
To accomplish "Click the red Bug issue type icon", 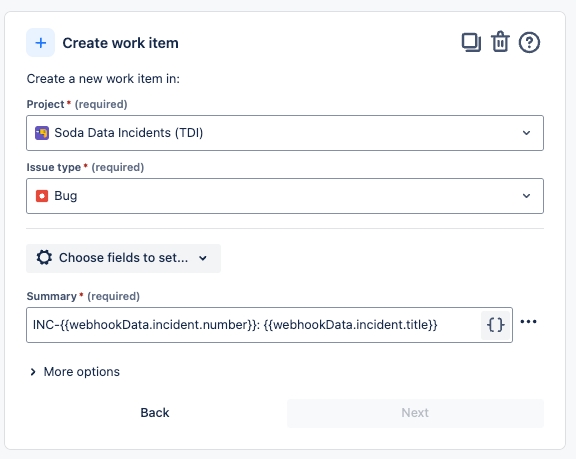I will [42, 196].
